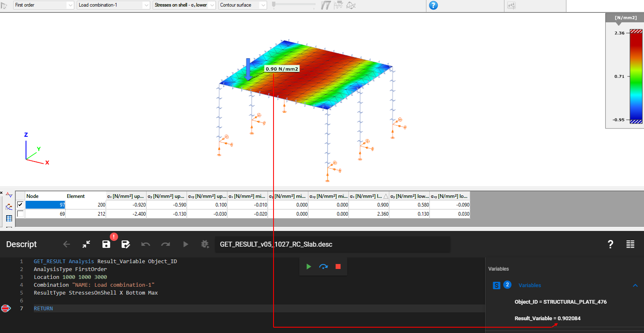Click the Element column header
This screenshot has width=644, height=333.
click(x=86, y=196)
